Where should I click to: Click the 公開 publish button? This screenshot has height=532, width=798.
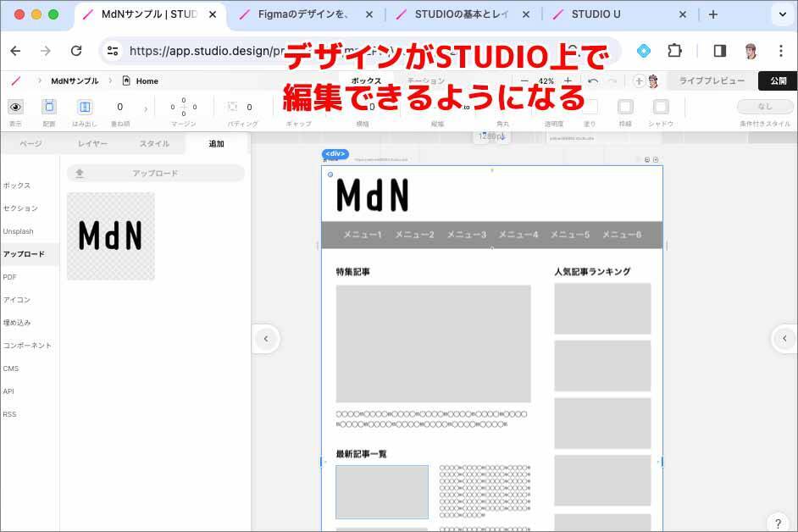tap(778, 81)
